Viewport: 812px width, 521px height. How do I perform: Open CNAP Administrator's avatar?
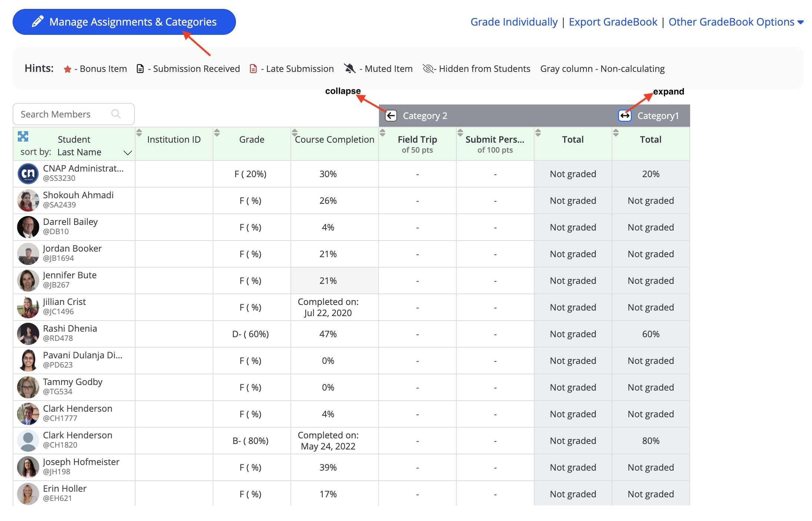(x=28, y=174)
